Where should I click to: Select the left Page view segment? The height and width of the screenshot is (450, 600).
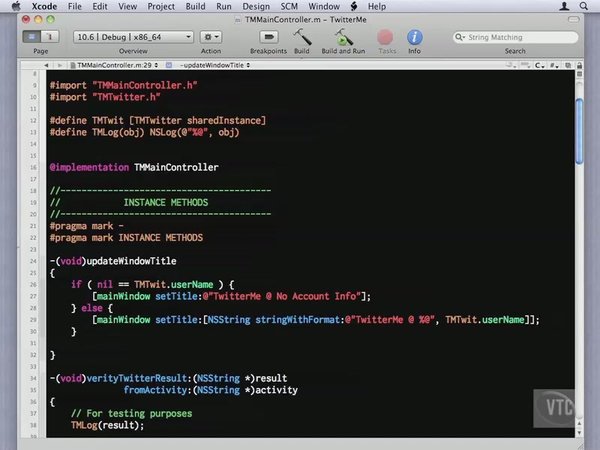click(32, 37)
